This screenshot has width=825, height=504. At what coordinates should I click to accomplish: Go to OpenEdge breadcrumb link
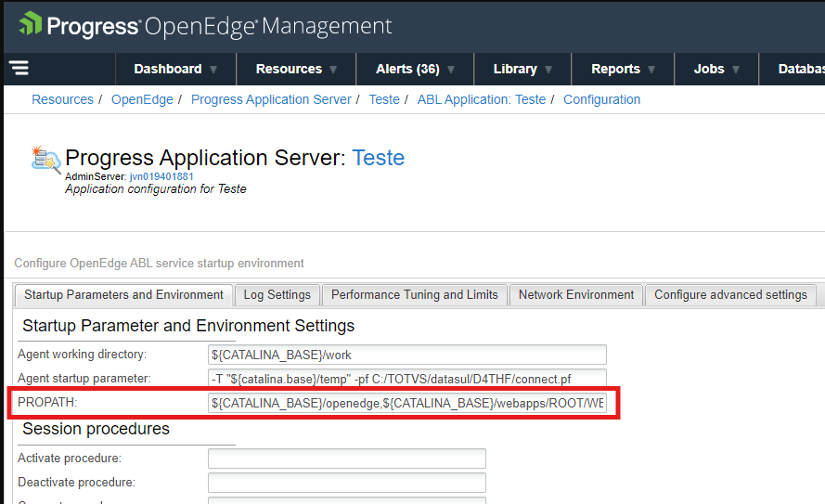click(x=142, y=99)
